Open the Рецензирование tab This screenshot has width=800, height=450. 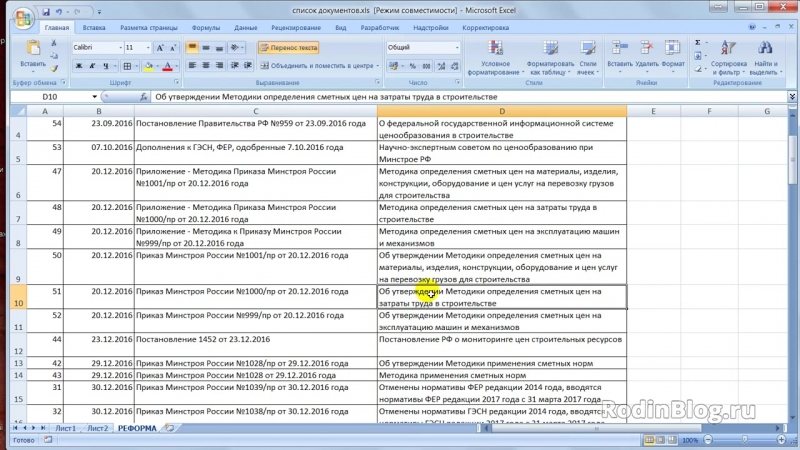(x=296, y=28)
